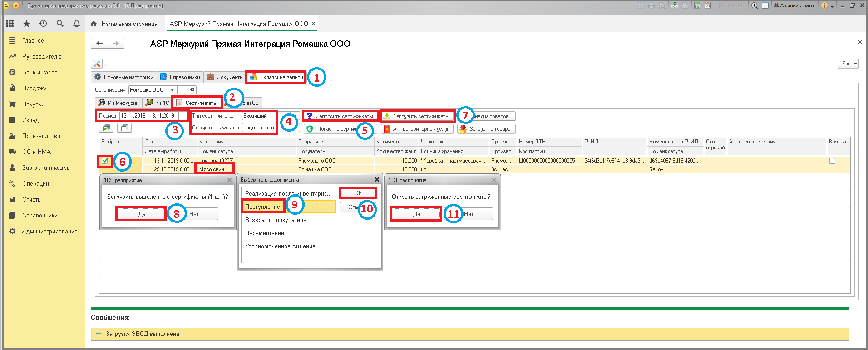
Task: Click the zoom magnifier icon in title bar
Action: coord(755,5)
